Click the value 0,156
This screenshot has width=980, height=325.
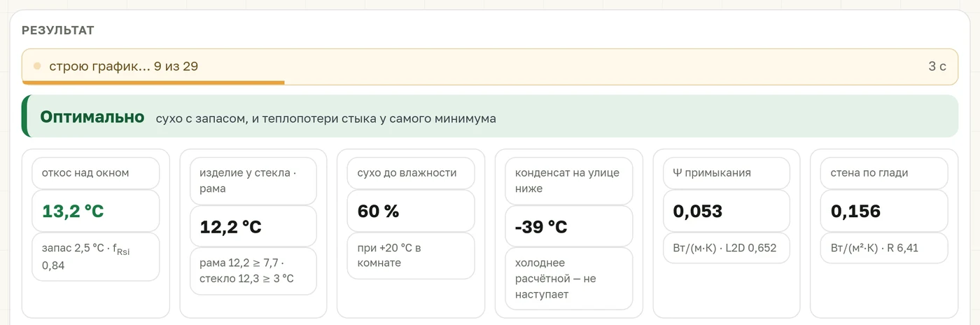pos(855,211)
